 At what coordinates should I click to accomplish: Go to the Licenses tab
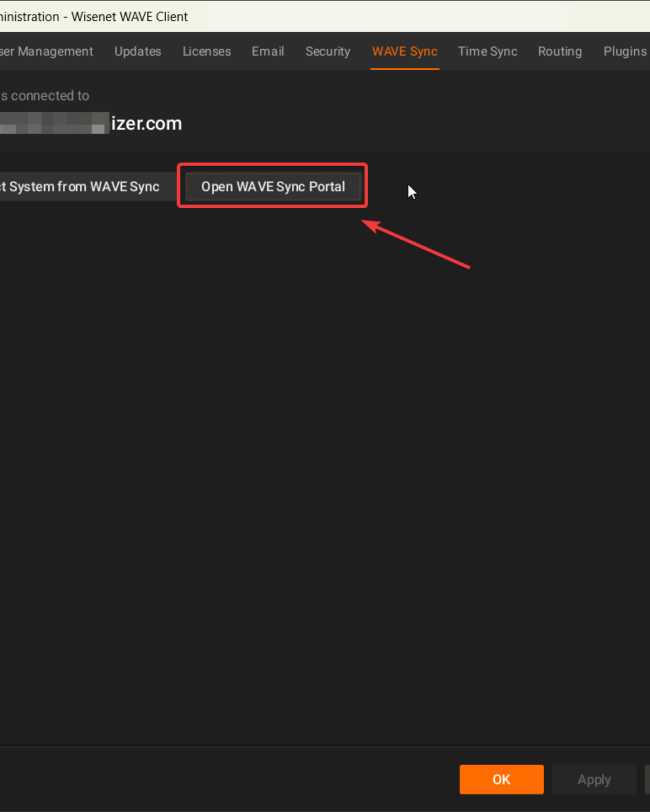click(x=207, y=51)
